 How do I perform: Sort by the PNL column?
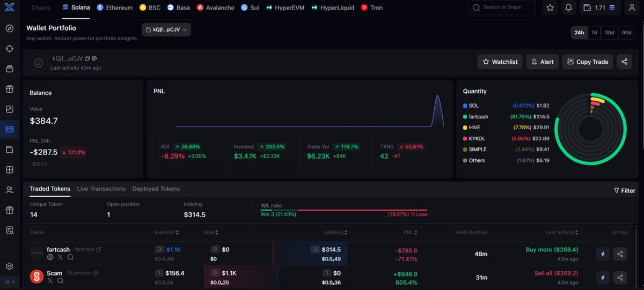[x=411, y=233]
